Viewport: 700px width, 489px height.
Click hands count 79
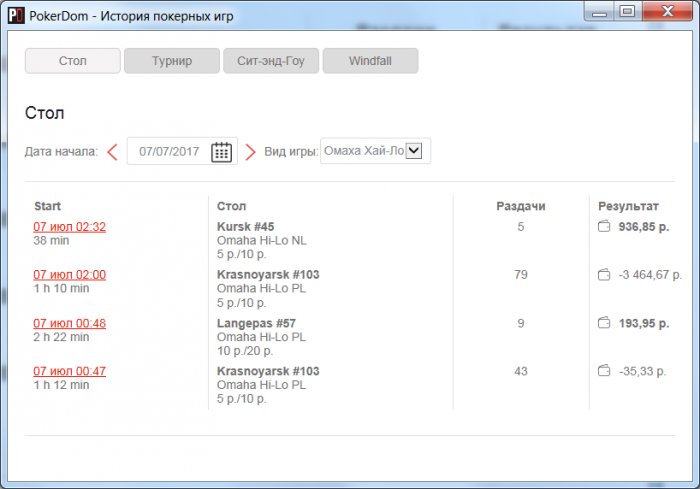tap(521, 275)
